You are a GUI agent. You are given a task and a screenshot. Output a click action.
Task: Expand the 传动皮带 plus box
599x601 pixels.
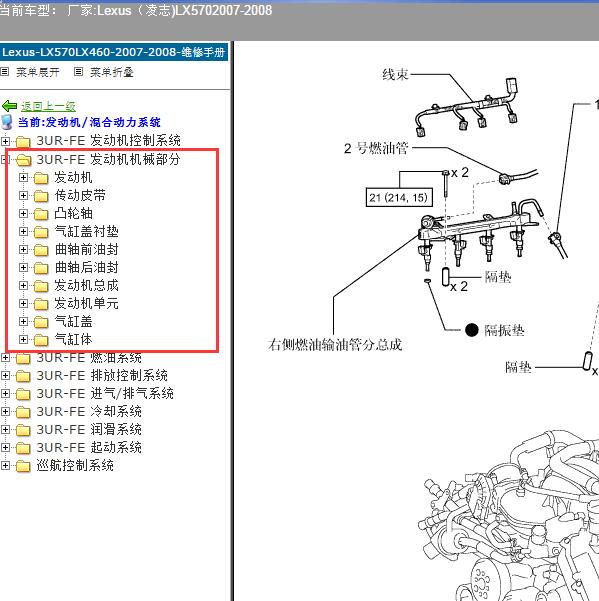[23, 195]
